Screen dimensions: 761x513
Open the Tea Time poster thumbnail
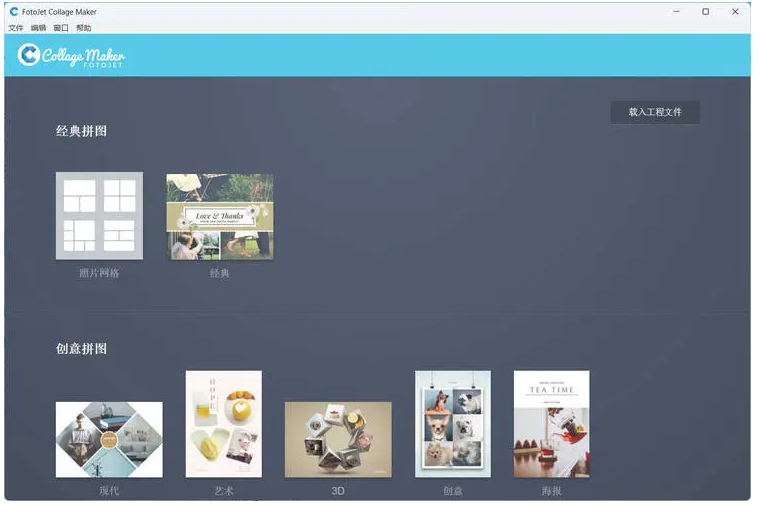pos(551,424)
